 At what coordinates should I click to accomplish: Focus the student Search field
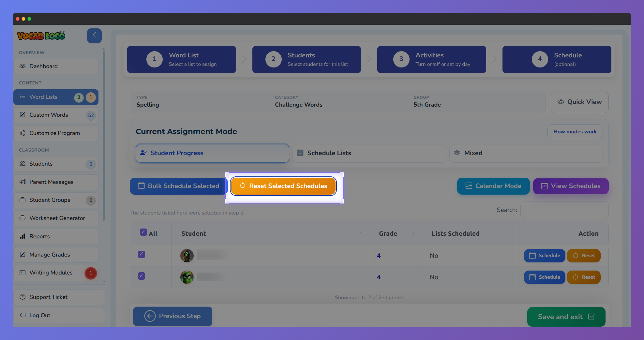point(564,210)
